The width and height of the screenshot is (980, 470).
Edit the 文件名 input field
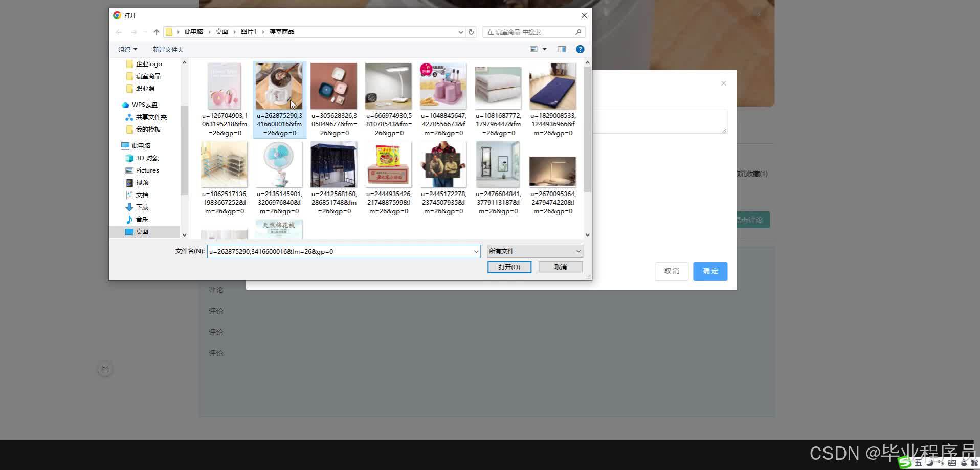(340, 251)
